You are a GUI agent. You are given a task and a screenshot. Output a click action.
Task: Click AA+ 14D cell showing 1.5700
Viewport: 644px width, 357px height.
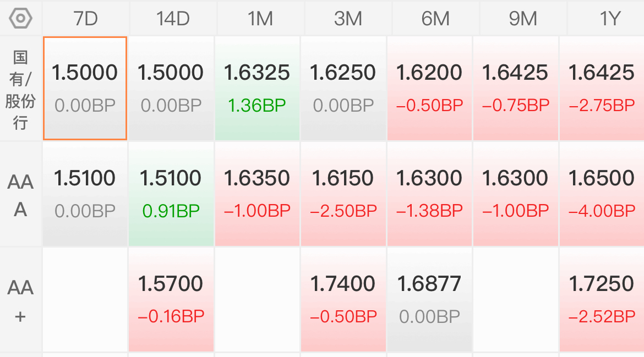coord(171,300)
